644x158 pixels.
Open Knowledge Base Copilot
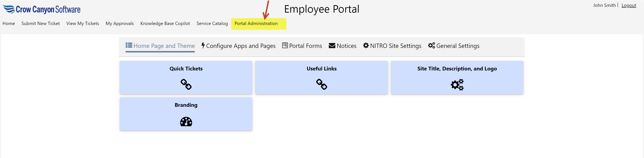(165, 24)
